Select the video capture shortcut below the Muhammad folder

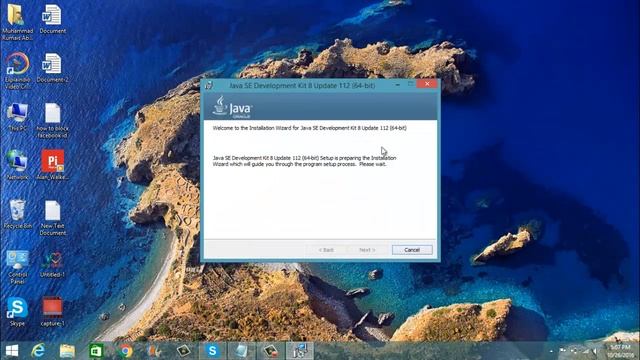point(17,71)
